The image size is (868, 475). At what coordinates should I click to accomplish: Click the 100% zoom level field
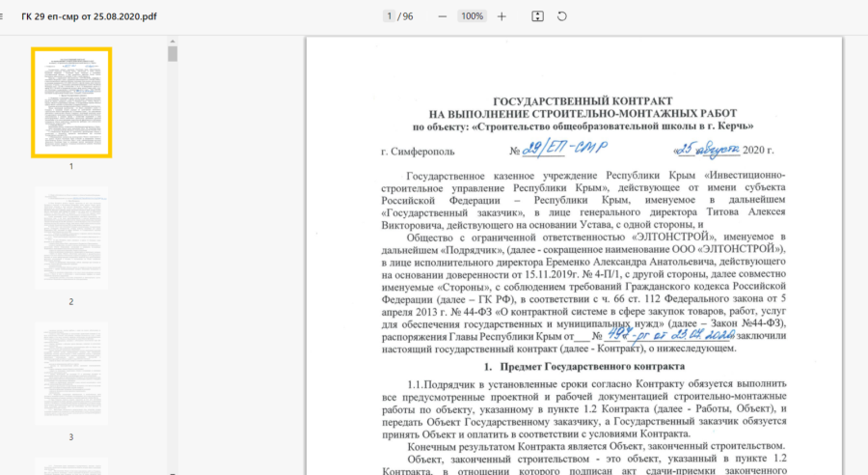(x=473, y=16)
